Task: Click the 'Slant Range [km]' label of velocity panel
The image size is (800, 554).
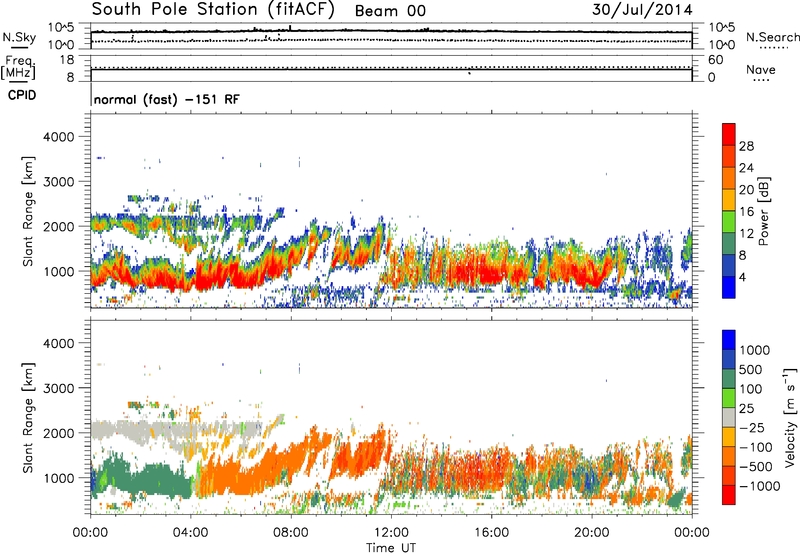Action: (28, 417)
